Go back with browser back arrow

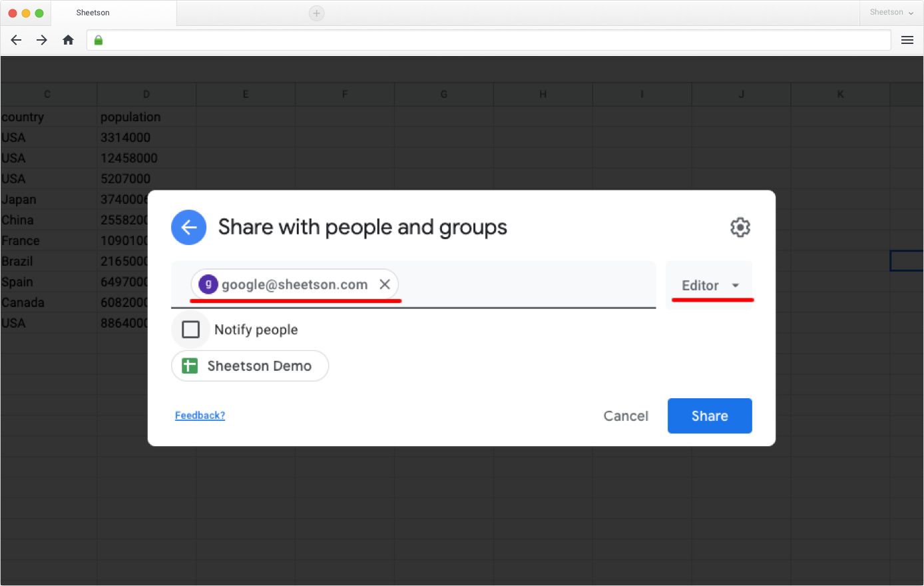(17, 40)
